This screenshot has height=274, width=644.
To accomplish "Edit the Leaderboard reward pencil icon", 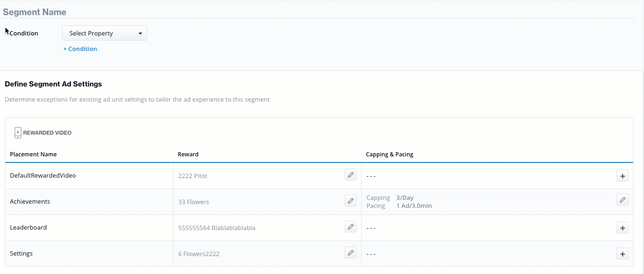I will tap(350, 227).
